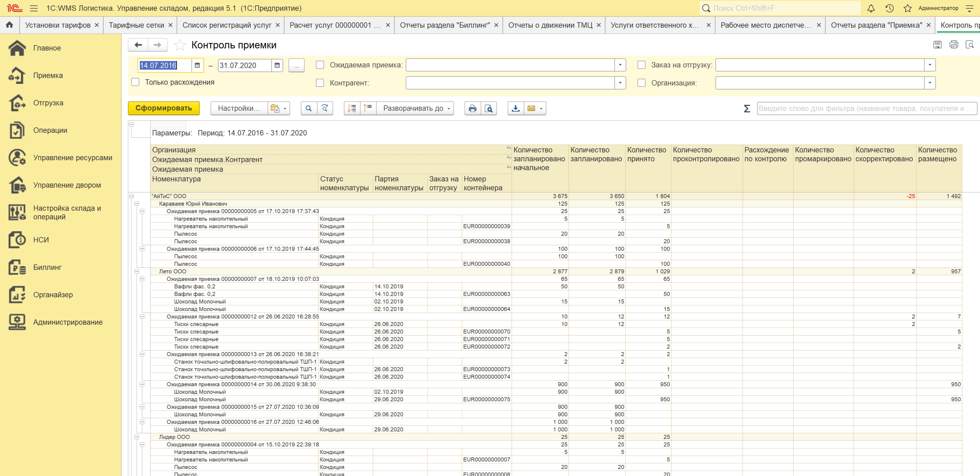Click the save report to file icon
980x476 pixels.
(516, 108)
